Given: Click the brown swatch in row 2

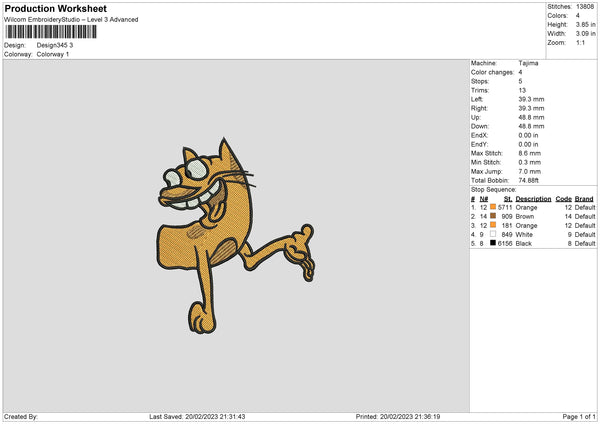Looking at the screenshot, I should click(493, 216).
